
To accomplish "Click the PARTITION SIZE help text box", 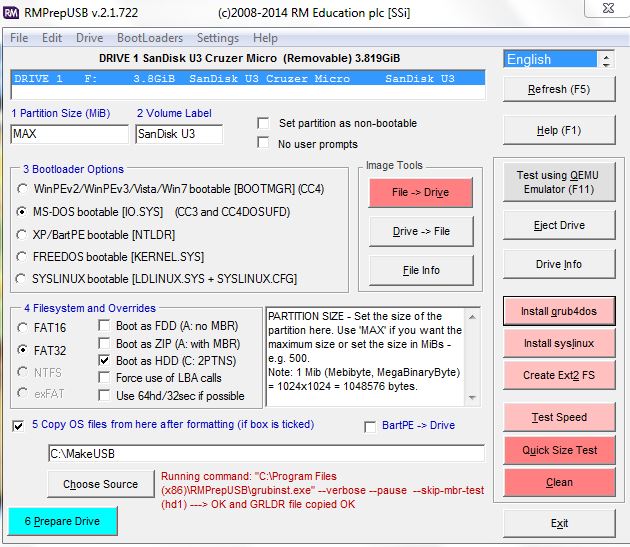I will [366, 357].
